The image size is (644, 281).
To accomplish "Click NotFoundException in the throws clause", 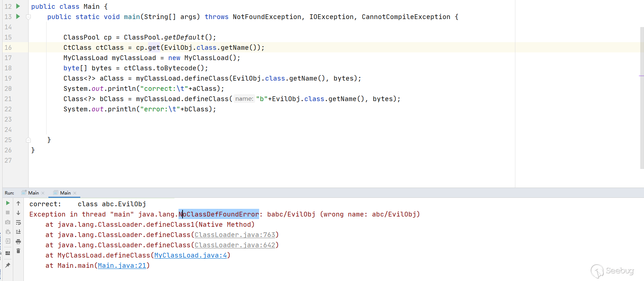I will (x=267, y=17).
